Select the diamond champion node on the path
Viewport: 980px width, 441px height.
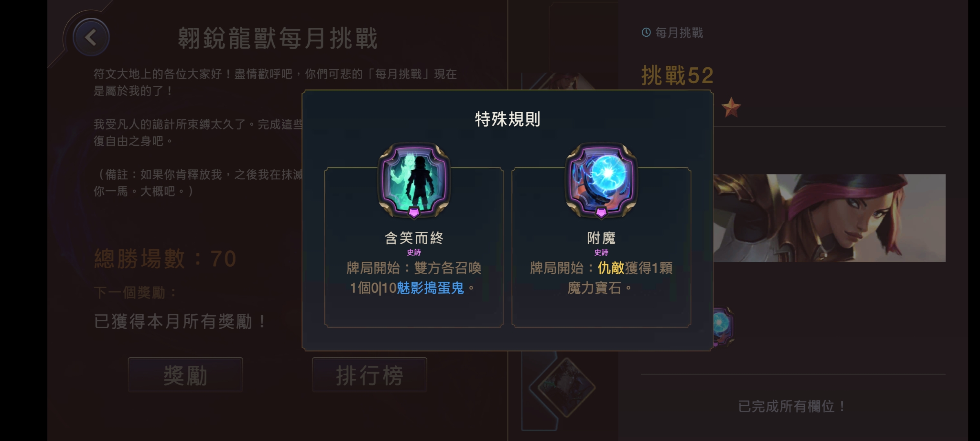[566, 387]
